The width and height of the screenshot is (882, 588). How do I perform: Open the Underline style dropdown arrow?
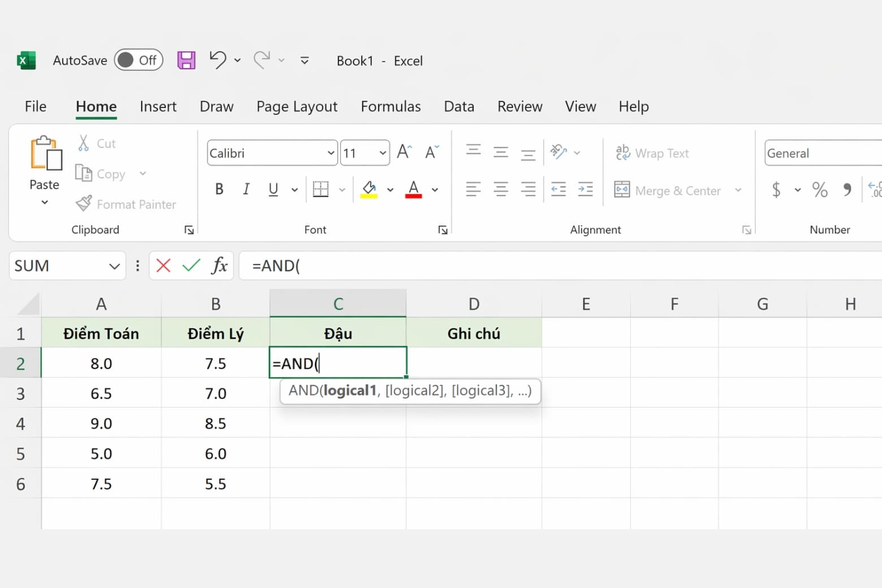coord(295,190)
